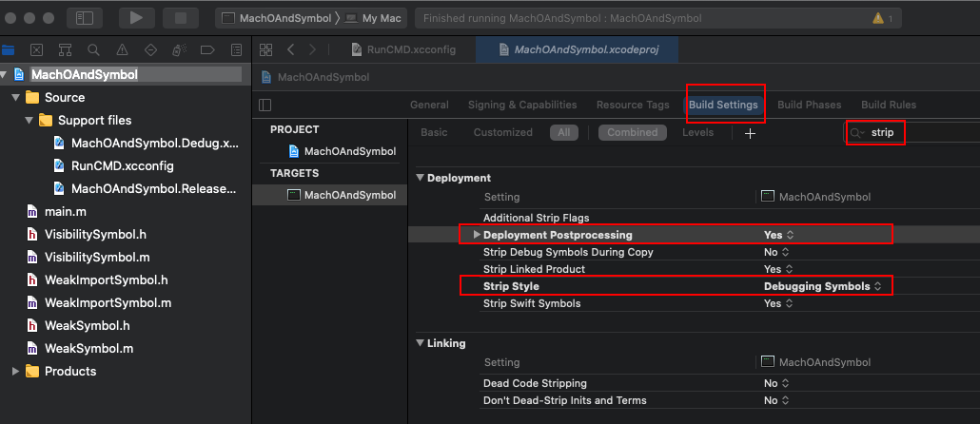Open VisibilitySymbol.m file
This screenshot has height=424, width=980.
pyautogui.click(x=88, y=258)
